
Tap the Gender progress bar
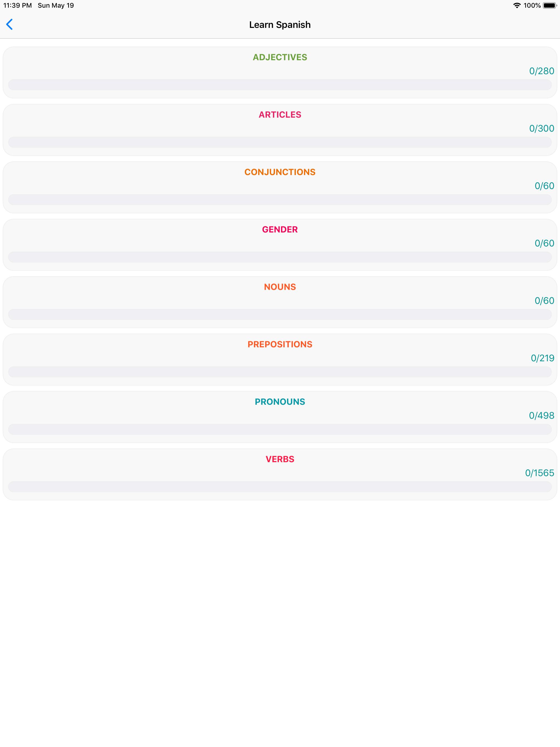tap(280, 257)
